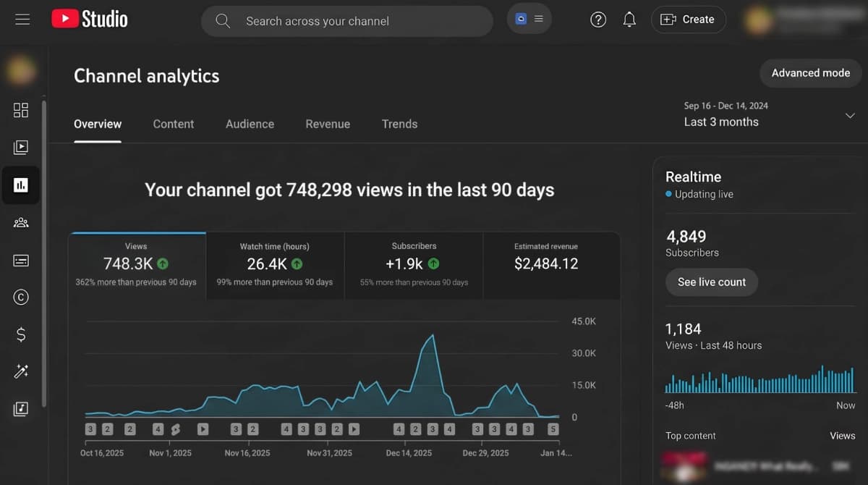The image size is (868, 485).
Task: Click the Advanced mode button
Action: (810, 73)
